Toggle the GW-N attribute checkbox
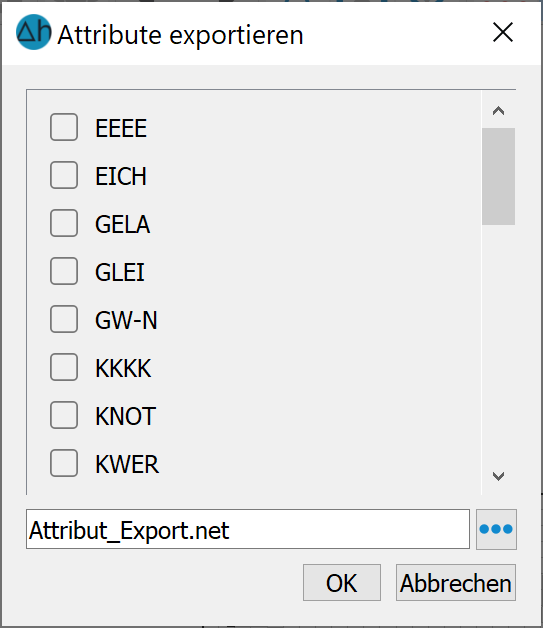This screenshot has width=543, height=628. click(64, 319)
